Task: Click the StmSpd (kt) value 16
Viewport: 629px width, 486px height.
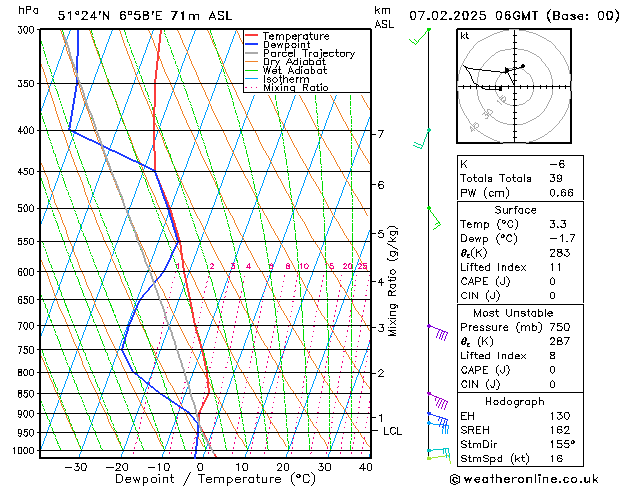Action: tap(556, 458)
